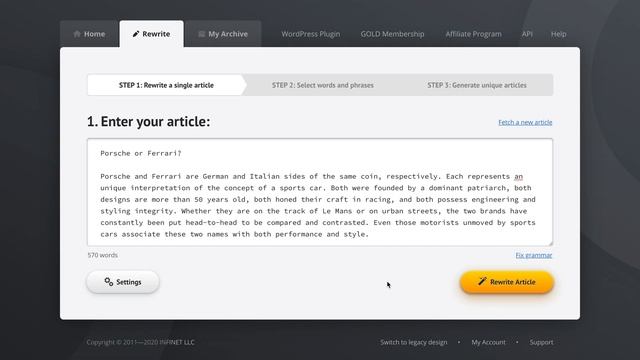Open the Affiliate Program page
Screen dimensions: 640x360
(x=473, y=34)
